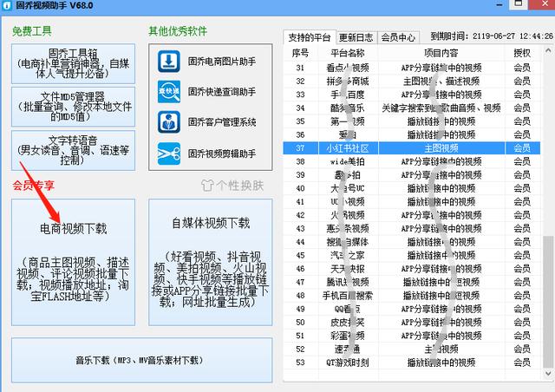Select row 34 酷狗音乐
The height and width of the screenshot is (392, 555).
pos(412,108)
